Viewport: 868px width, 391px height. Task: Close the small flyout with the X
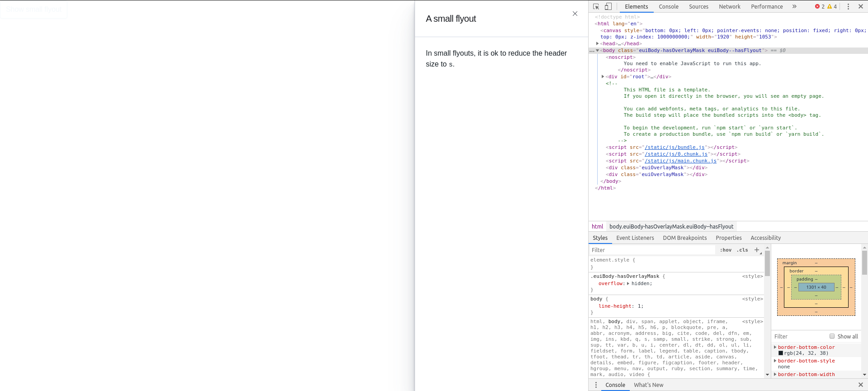click(575, 14)
